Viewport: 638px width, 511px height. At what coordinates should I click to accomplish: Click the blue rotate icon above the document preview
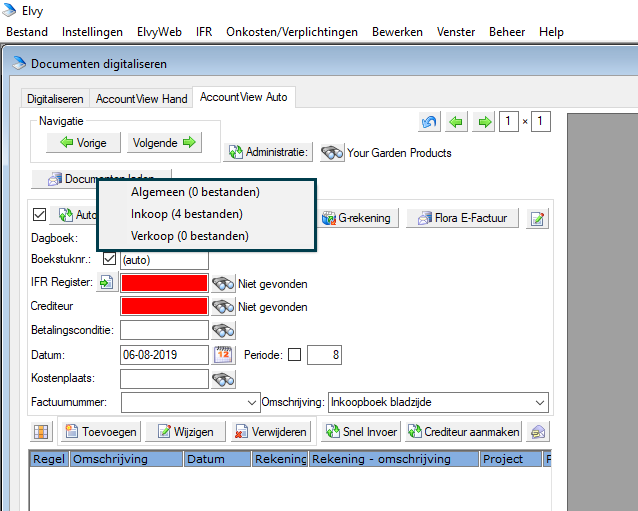430,122
